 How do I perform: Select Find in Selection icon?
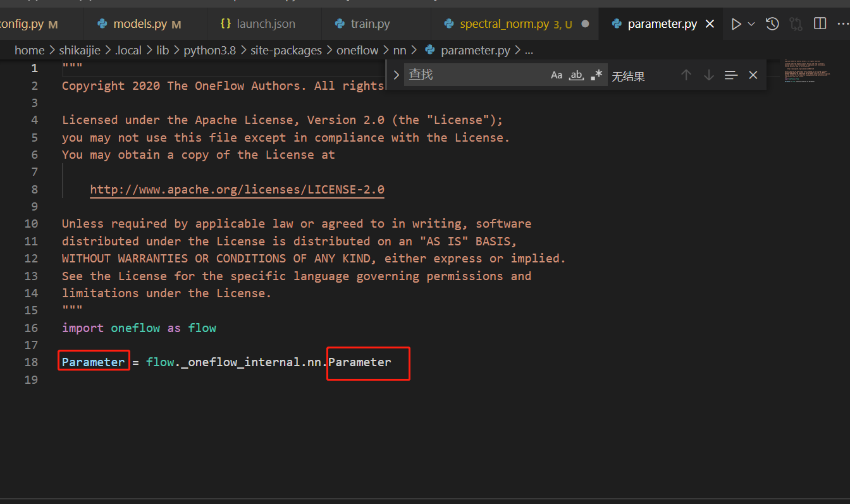point(731,75)
